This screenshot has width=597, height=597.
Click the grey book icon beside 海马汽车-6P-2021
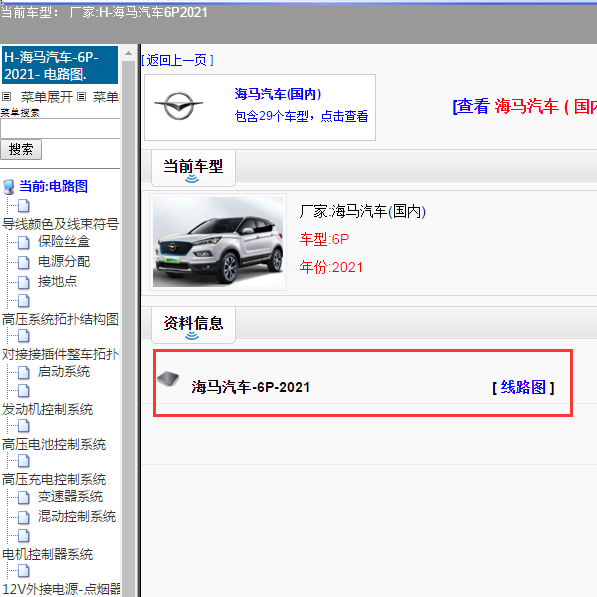pyautogui.click(x=168, y=379)
